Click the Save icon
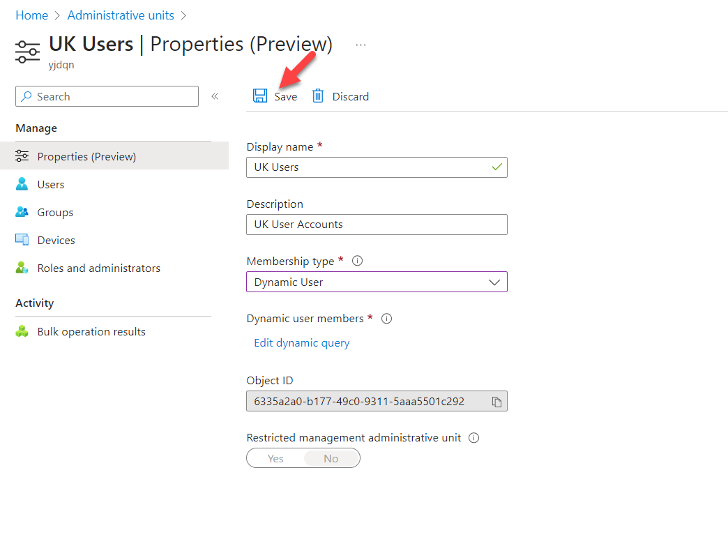Image resolution: width=728 pixels, height=560 pixels. coord(260,96)
